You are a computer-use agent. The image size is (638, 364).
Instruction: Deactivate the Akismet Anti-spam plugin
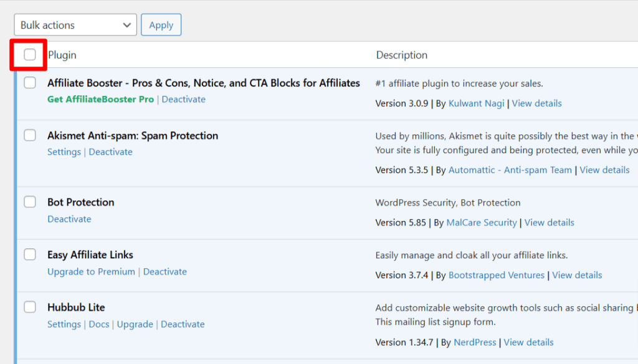[x=111, y=152]
